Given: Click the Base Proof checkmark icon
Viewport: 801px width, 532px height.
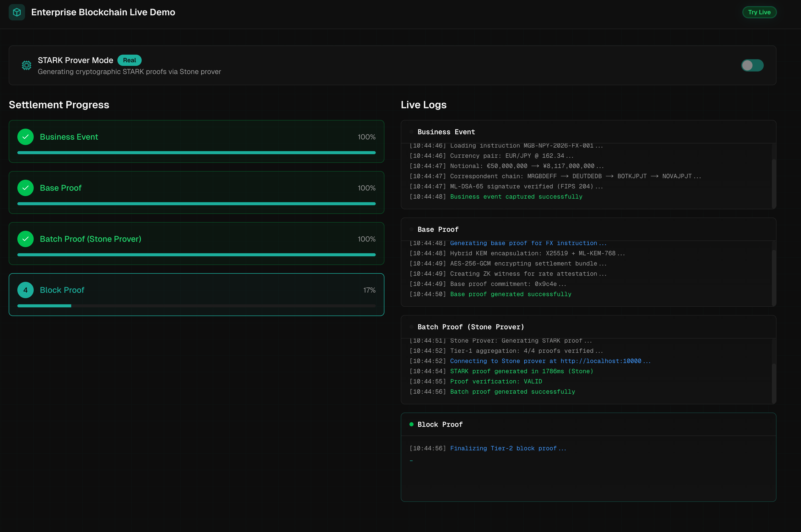Looking at the screenshot, I should coord(26,188).
